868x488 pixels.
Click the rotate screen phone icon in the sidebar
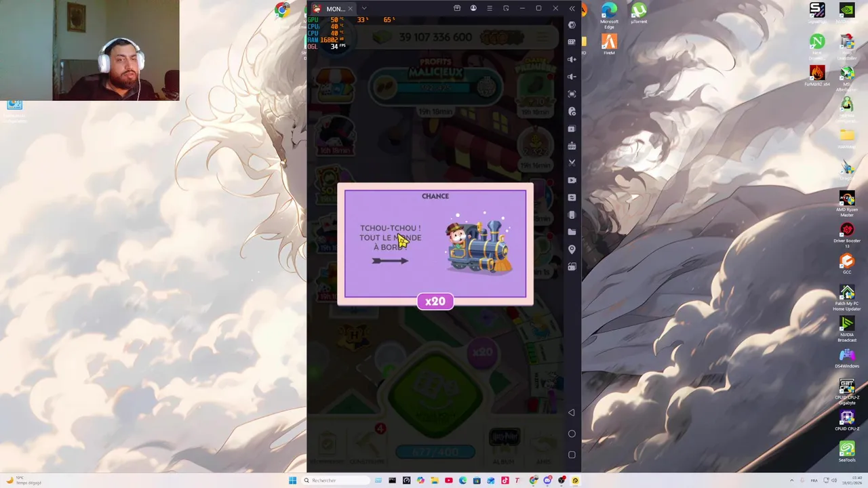tap(572, 215)
